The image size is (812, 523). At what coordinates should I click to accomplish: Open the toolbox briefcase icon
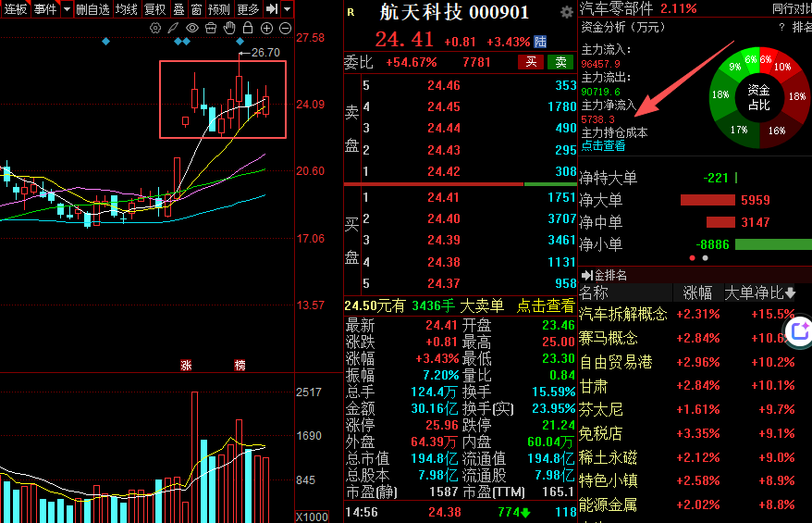click(x=211, y=29)
